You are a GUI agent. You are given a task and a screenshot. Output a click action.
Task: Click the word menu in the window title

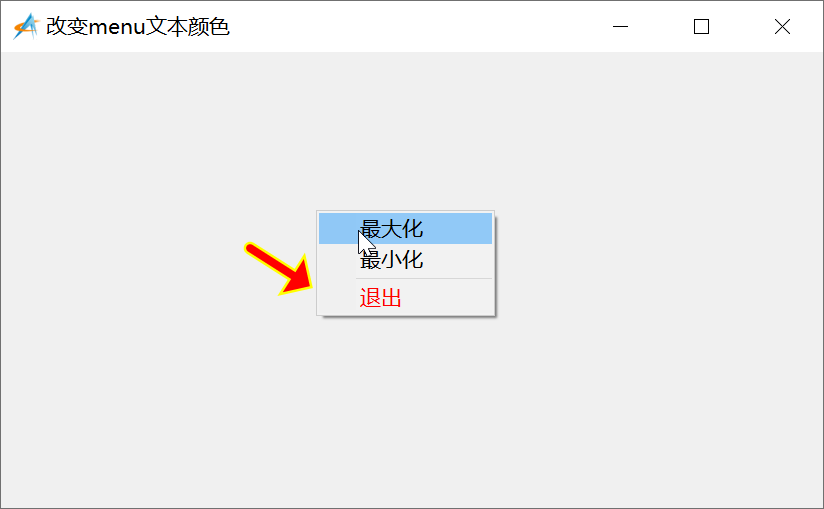pyautogui.click(x=117, y=27)
